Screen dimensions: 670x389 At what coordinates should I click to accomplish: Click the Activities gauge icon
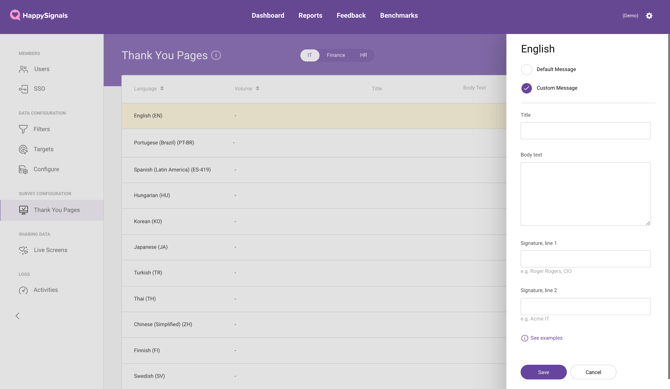(24, 290)
